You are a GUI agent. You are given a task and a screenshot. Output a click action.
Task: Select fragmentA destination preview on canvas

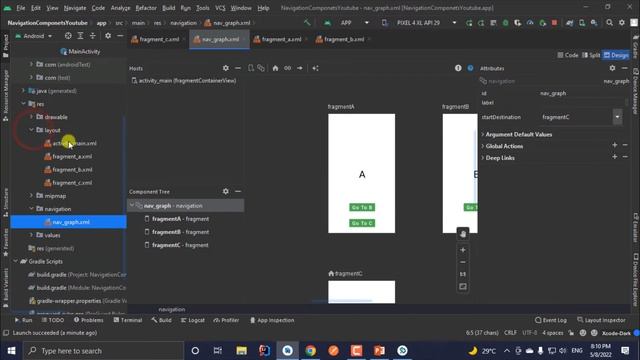point(362,173)
